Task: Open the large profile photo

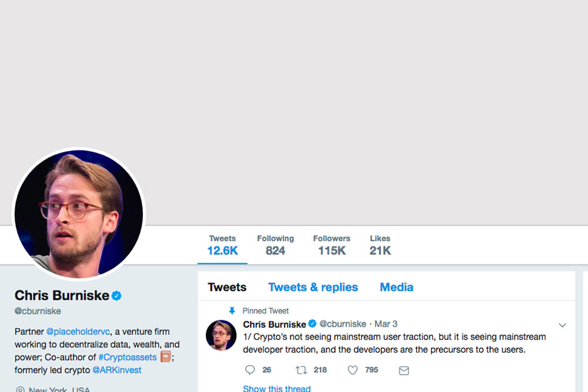Action: [x=78, y=213]
